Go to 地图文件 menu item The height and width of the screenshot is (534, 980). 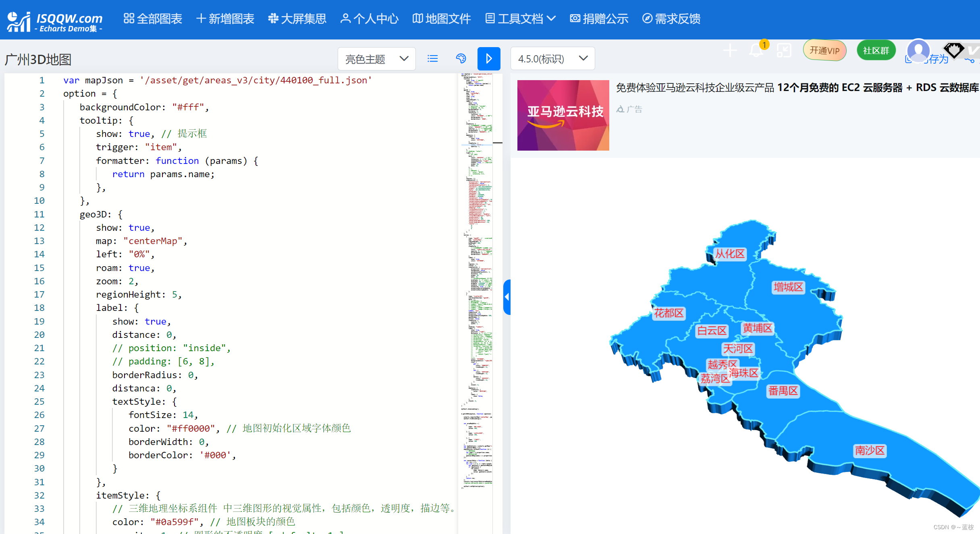coord(441,19)
